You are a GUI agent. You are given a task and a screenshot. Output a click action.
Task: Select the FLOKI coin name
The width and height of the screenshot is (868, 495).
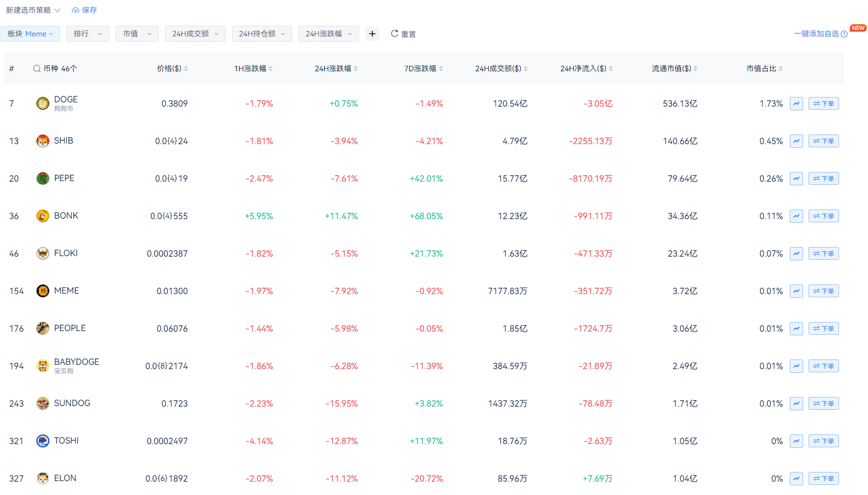tap(66, 253)
